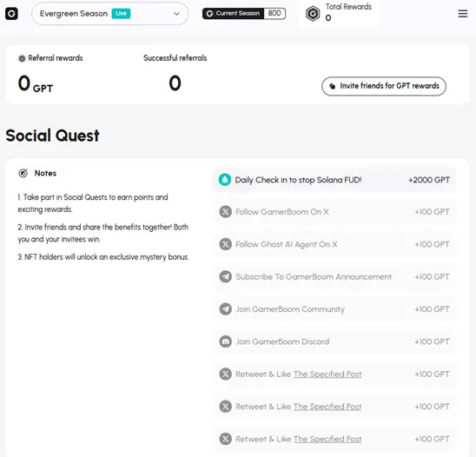Viewport: 476px width, 457px height.
Task: Click the GamerBoom logo icon
Action: click(11, 14)
